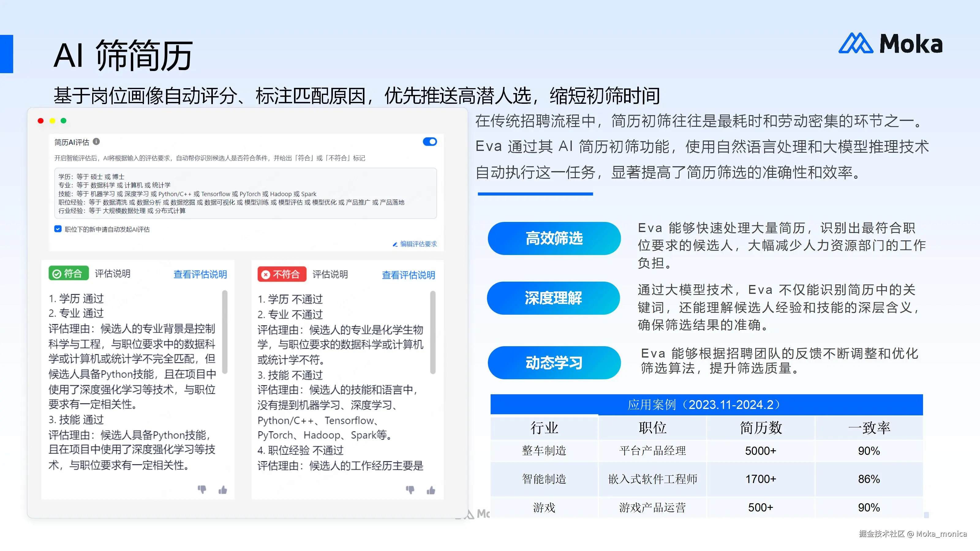Click the green check 符合 badge
Image resolution: width=980 pixels, height=551 pixels.
click(69, 273)
